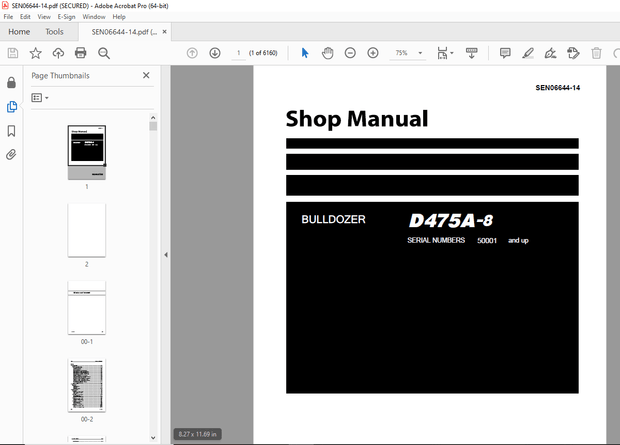Open the View menu
Image resolution: width=620 pixels, height=445 pixels.
[44, 17]
